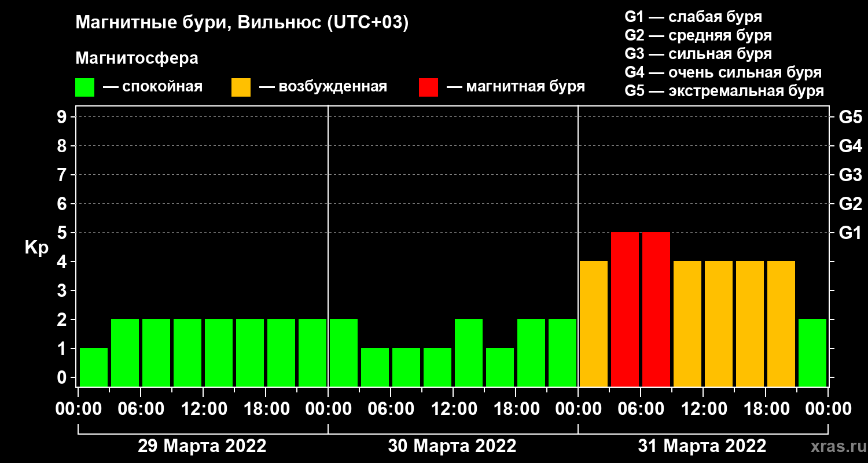
Task: Click the "Kp" axis label
Action: (x=36, y=248)
